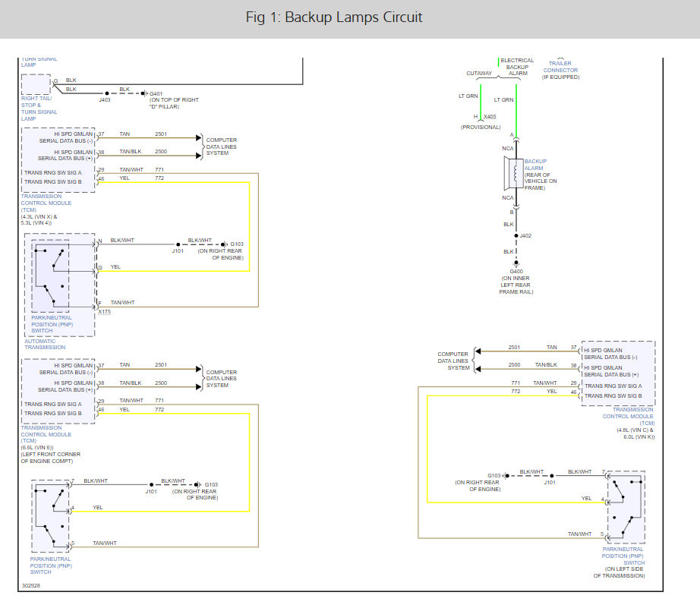Click the 'ELECTRICAL BACKUP ALARM' label
Viewport: 700px width, 608px height.
pyautogui.click(x=517, y=67)
